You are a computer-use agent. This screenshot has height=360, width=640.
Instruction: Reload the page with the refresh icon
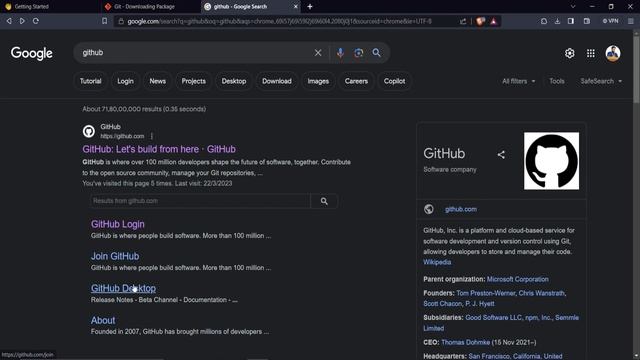[x=36, y=21]
